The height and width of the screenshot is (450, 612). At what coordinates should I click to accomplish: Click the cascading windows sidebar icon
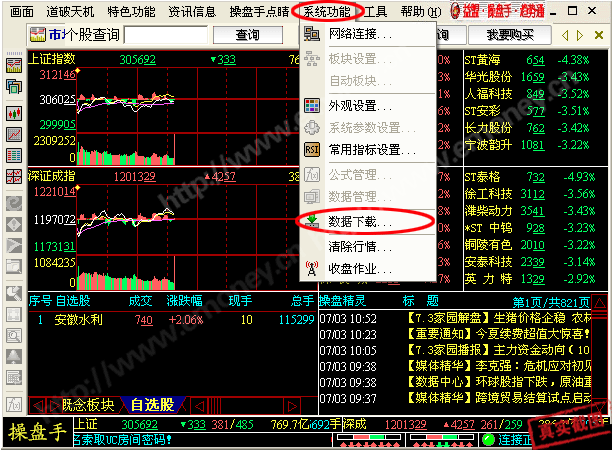tap(14, 87)
